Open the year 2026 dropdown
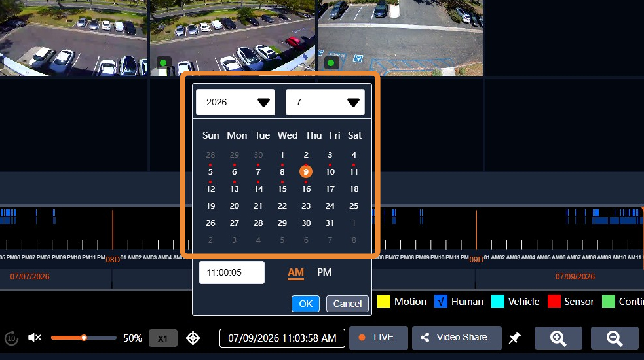 tap(235, 102)
